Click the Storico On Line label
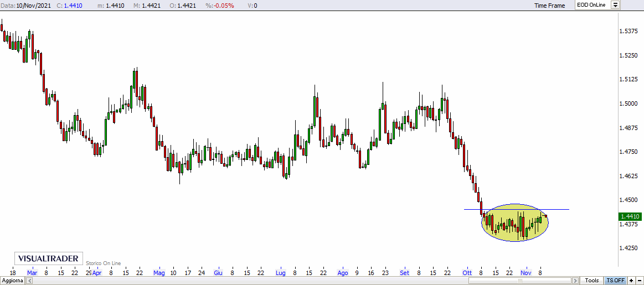The height and width of the screenshot is (285, 644). click(x=102, y=263)
